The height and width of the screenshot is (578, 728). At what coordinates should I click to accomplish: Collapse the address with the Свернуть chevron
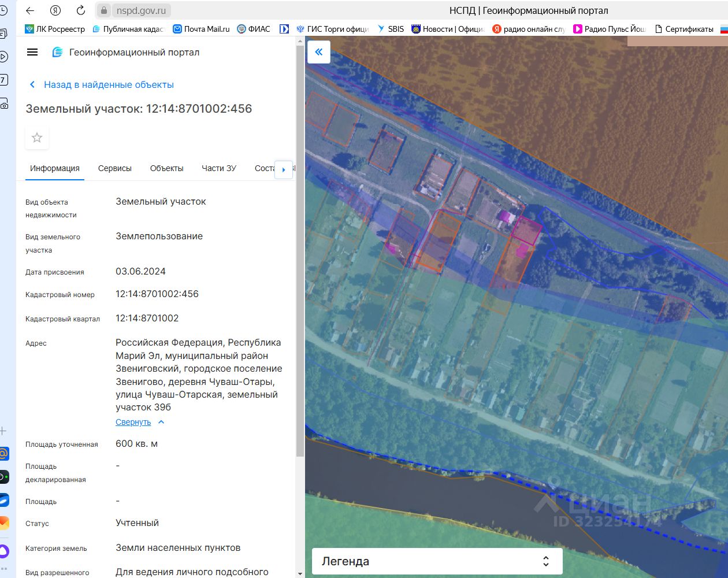161,422
